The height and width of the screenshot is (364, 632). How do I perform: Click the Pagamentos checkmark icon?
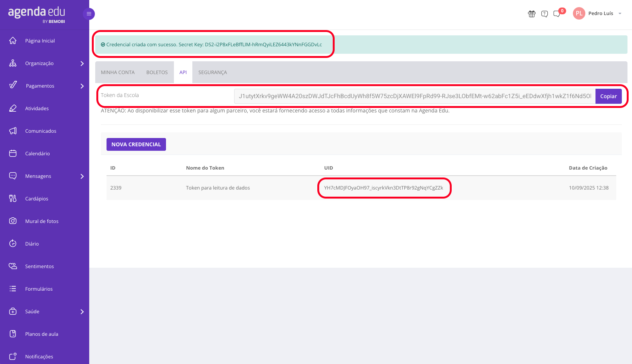tap(13, 85)
